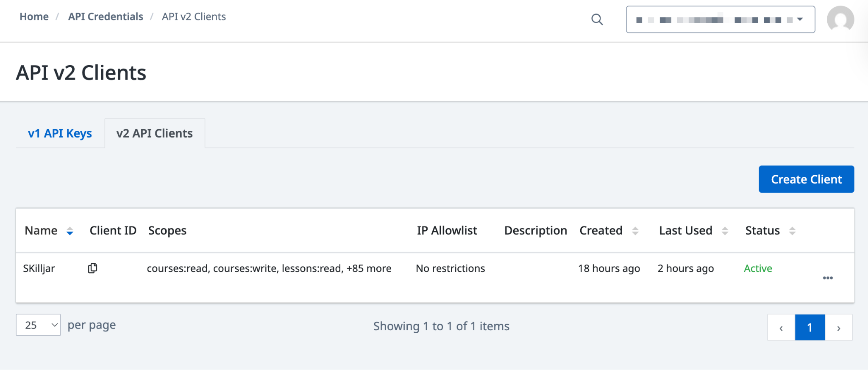Image resolution: width=868 pixels, height=370 pixels.
Task: Go to next page arrow
Action: click(x=838, y=327)
